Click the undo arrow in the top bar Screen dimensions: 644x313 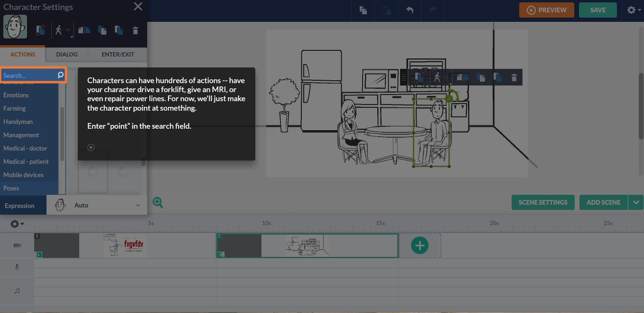[x=410, y=10]
